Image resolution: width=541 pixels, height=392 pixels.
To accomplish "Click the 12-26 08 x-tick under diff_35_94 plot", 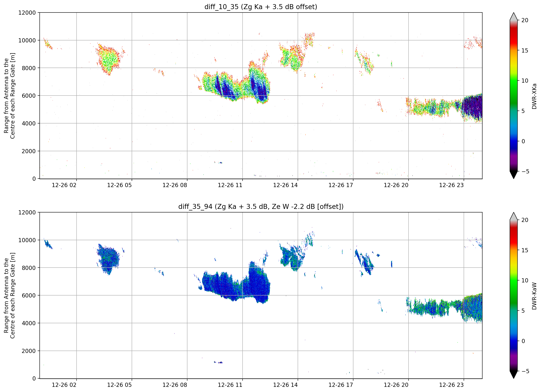I will tap(175, 385).
